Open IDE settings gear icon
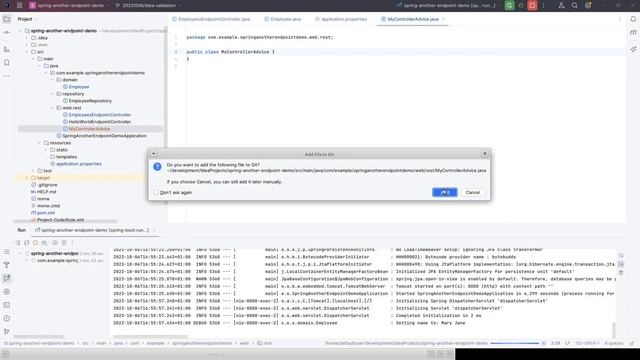This screenshot has width=640, height=360. pyautogui.click(x=588, y=5)
